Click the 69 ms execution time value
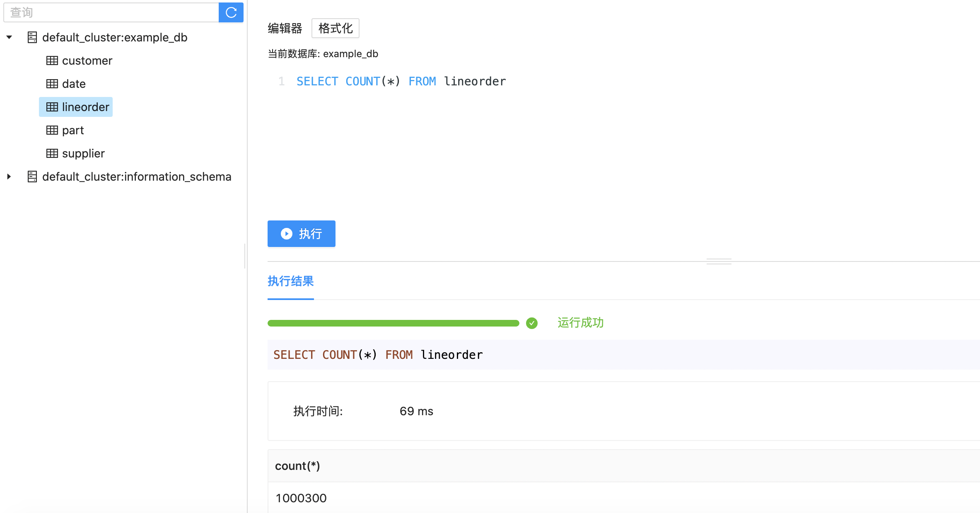 pyautogui.click(x=416, y=411)
